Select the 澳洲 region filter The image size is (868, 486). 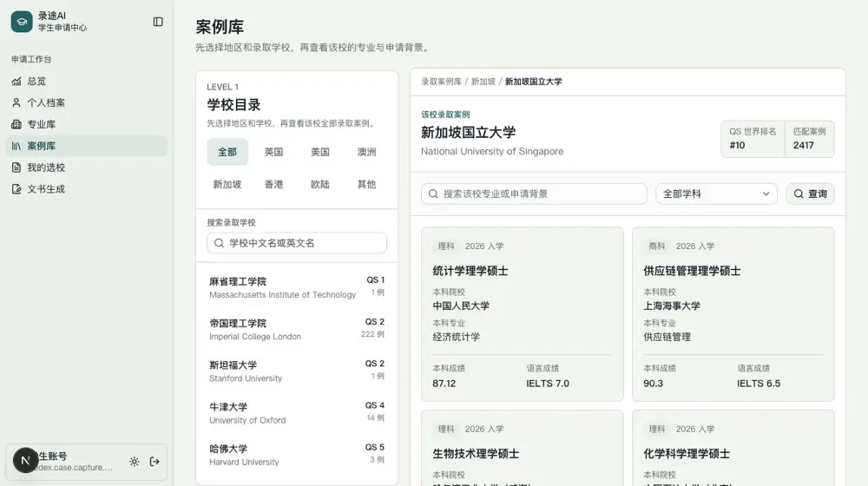pos(366,152)
